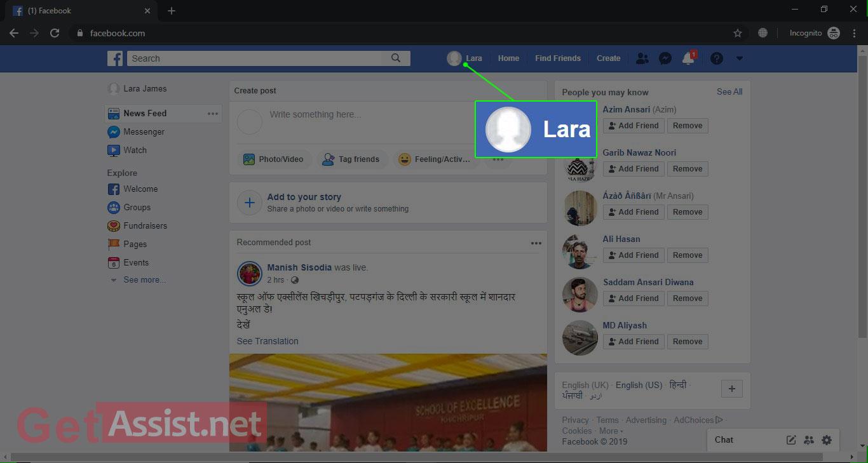Add Garib Nawaz Noori as friend
Image resolution: width=868 pixels, height=463 pixels.
(x=634, y=169)
